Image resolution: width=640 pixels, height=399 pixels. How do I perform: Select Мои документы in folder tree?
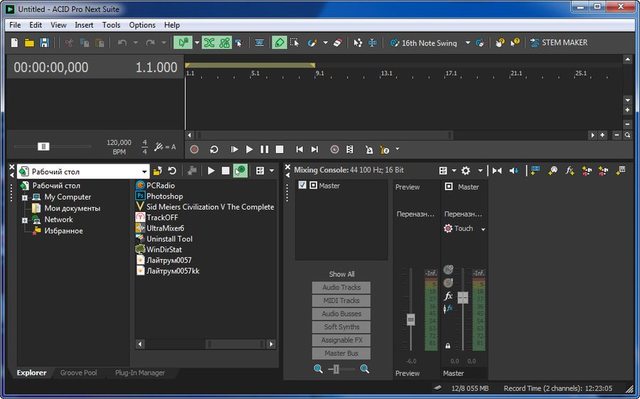[72, 208]
